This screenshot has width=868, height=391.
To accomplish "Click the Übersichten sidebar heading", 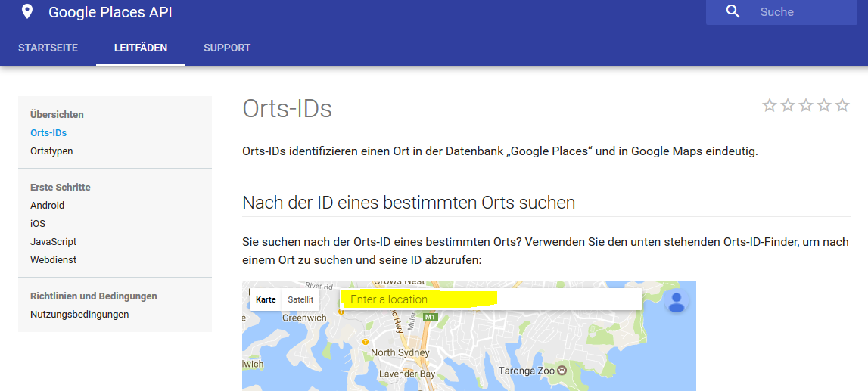I will point(57,114).
